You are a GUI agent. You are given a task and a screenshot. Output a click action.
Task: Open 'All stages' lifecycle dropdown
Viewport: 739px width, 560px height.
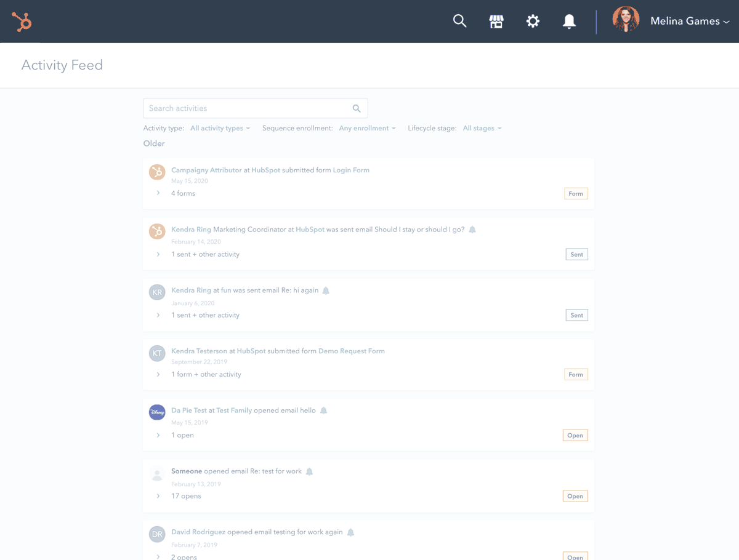tap(482, 128)
